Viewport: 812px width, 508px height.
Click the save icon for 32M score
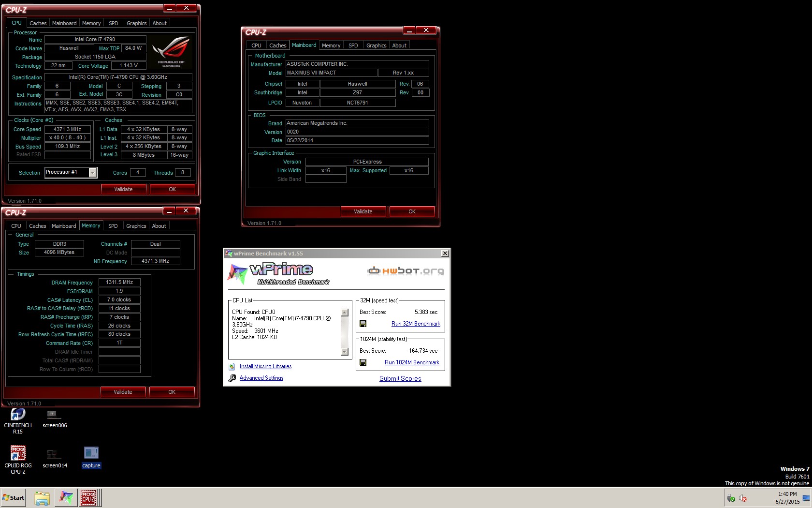tap(363, 324)
